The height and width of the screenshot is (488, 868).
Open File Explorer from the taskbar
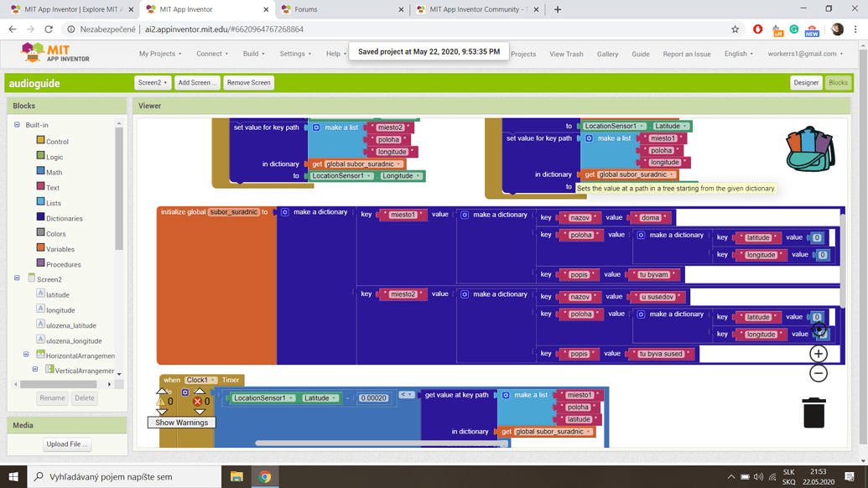[x=236, y=476]
